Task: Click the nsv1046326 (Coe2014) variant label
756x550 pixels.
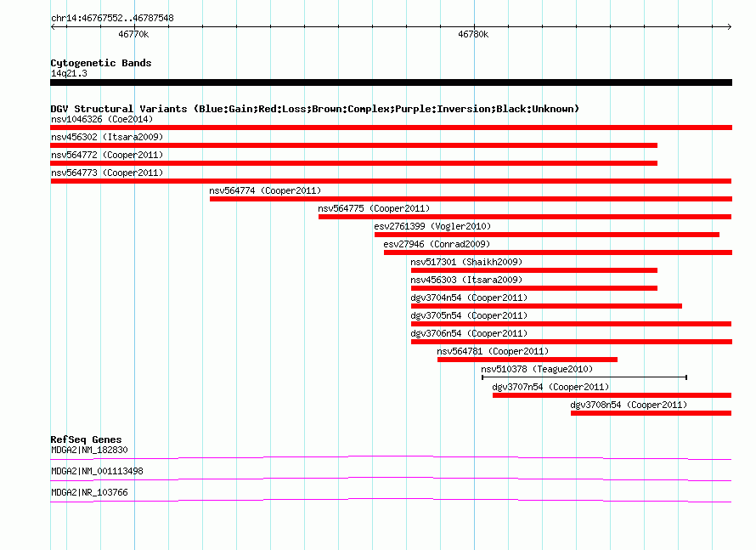Action: point(102,119)
